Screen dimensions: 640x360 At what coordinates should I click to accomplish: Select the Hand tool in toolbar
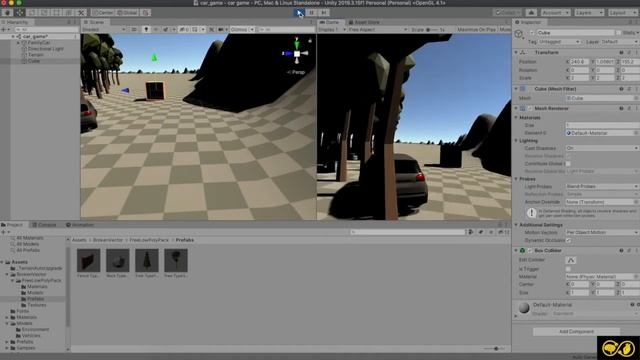click(7, 13)
